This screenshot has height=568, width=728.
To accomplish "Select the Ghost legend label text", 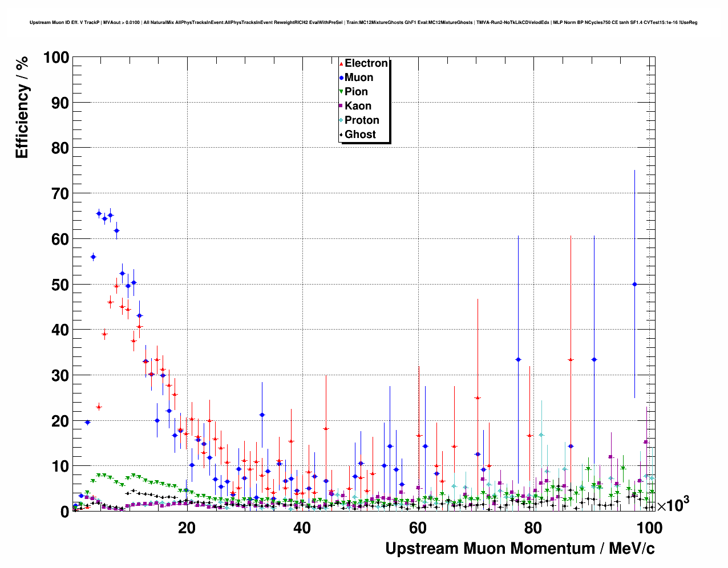I will [360, 135].
